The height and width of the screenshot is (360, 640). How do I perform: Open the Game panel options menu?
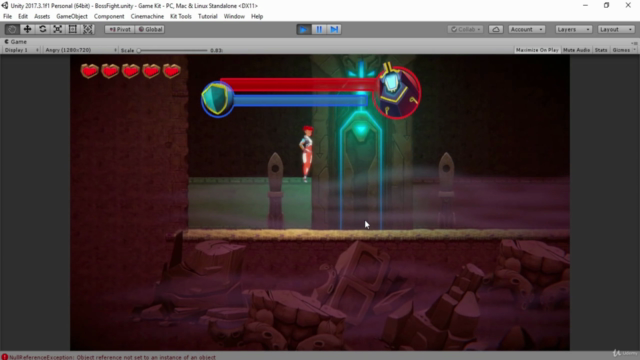(634, 42)
